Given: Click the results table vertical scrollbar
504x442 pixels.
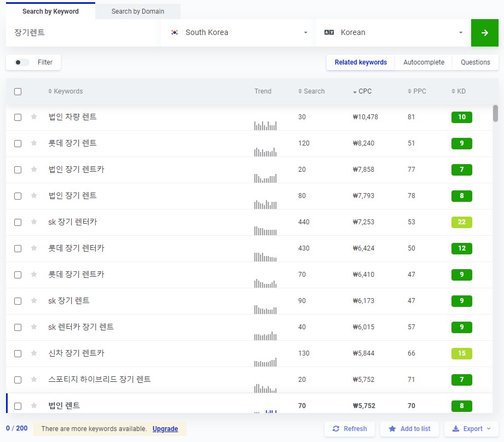Looking at the screenshot, I should tap(495, 113).
